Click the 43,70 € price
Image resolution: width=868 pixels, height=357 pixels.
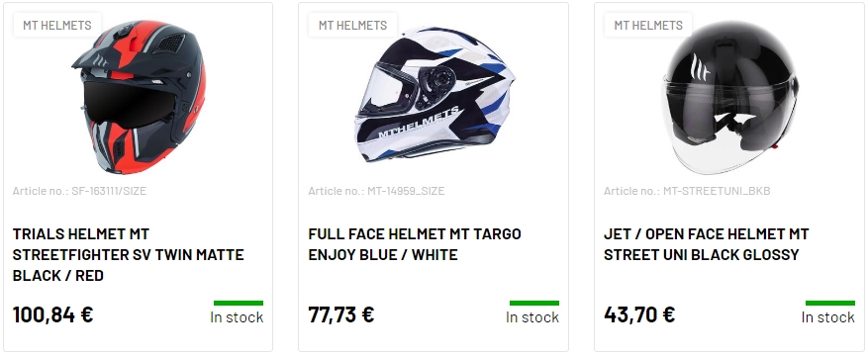(639, 314)
